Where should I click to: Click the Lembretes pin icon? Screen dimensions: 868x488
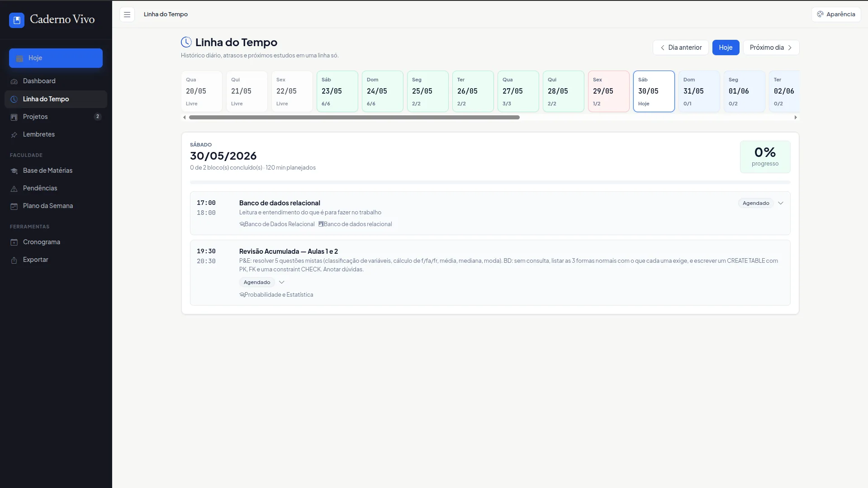(x=14, y=135)
